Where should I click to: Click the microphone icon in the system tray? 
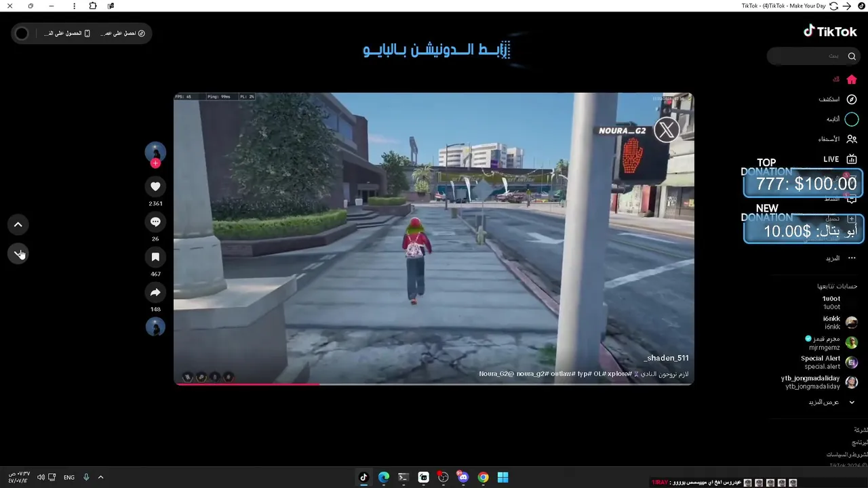[x=86, y=477]
